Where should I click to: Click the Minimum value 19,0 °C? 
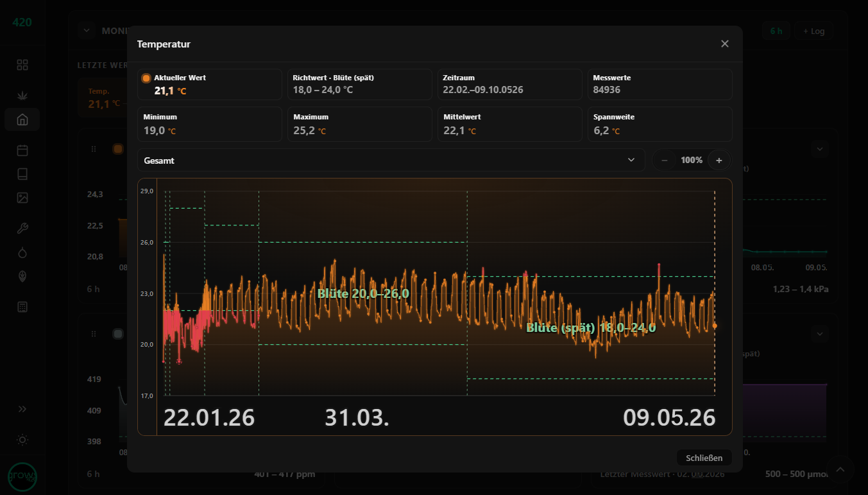click(160, 131)
